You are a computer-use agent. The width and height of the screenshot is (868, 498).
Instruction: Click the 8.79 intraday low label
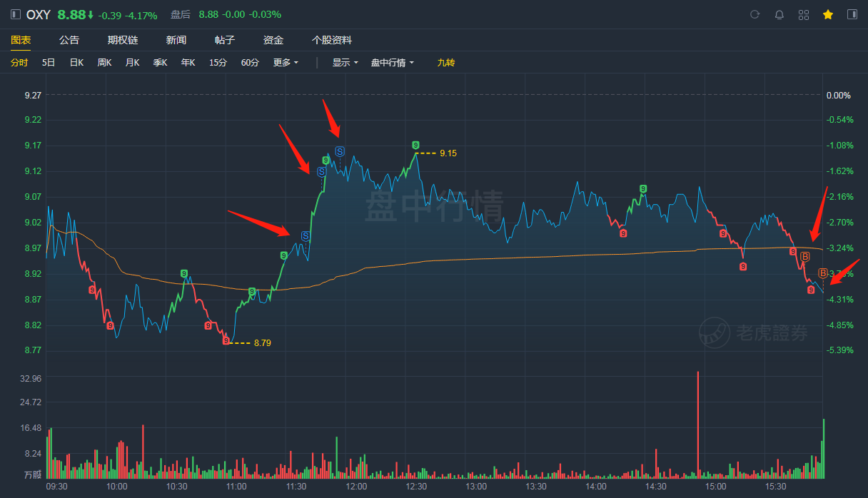point(263,343)
